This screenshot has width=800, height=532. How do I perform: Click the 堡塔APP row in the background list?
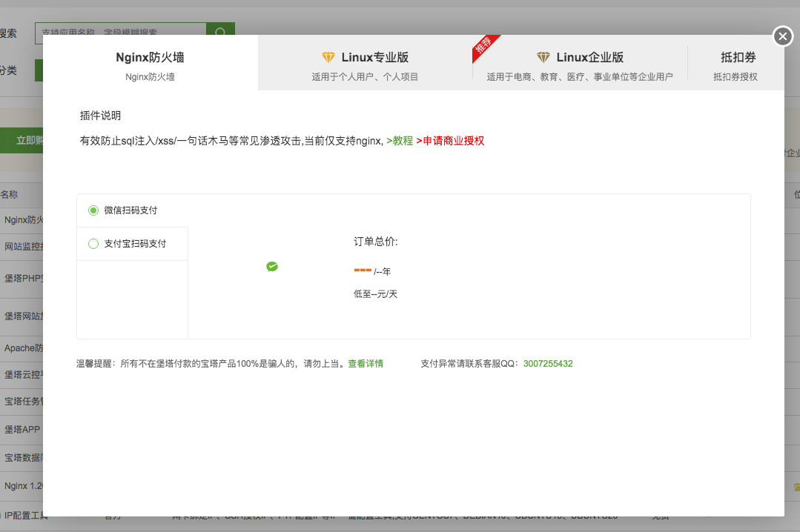22,430
